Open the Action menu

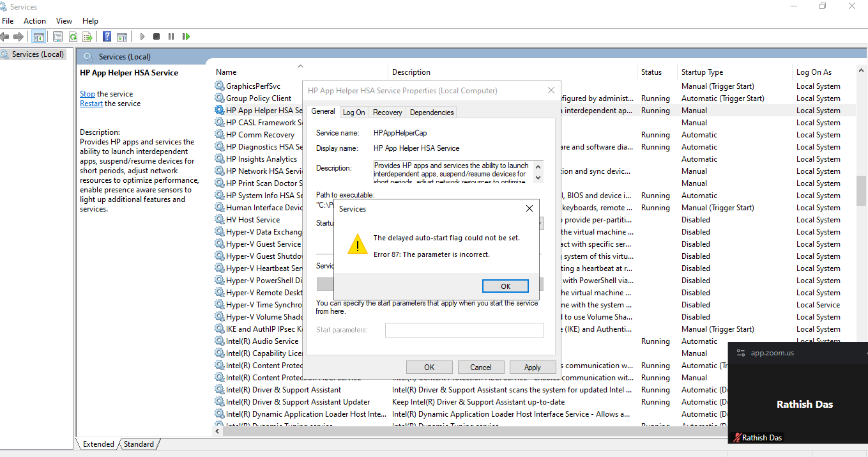point(34,20)
